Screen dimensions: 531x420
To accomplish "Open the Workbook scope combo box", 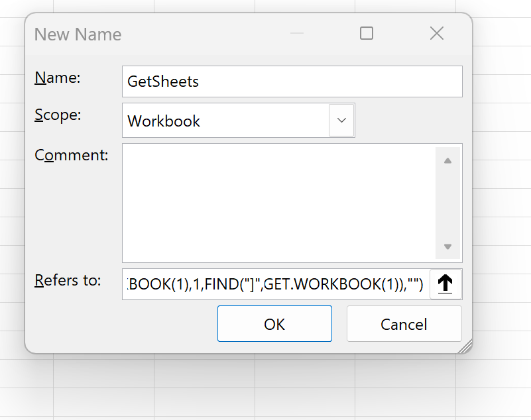I will point(239,121).
